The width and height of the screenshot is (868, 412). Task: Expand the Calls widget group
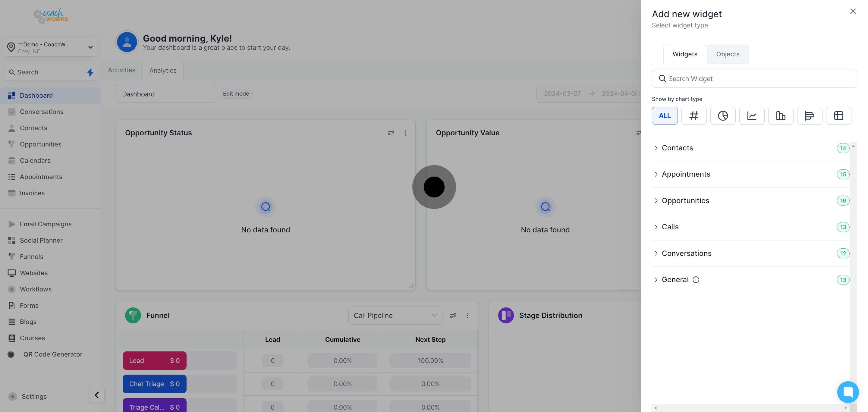(x=670, y=227)
